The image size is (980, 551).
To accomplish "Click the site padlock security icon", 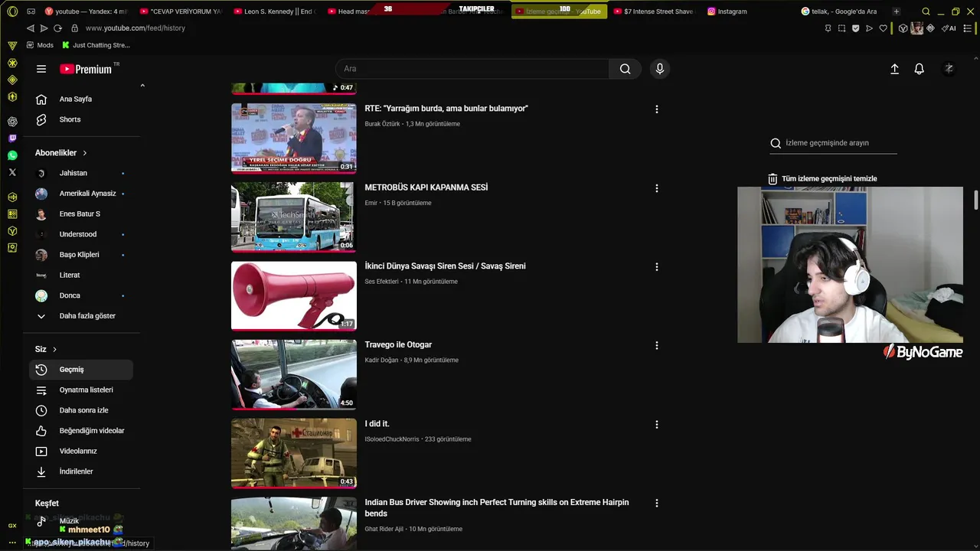I will (75, 28).
